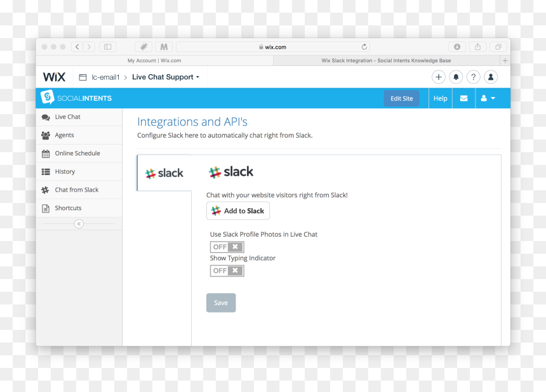546x392 pixels.
Task: Open Chat from Slack in sidebar
Action: (x=79, y=190)
